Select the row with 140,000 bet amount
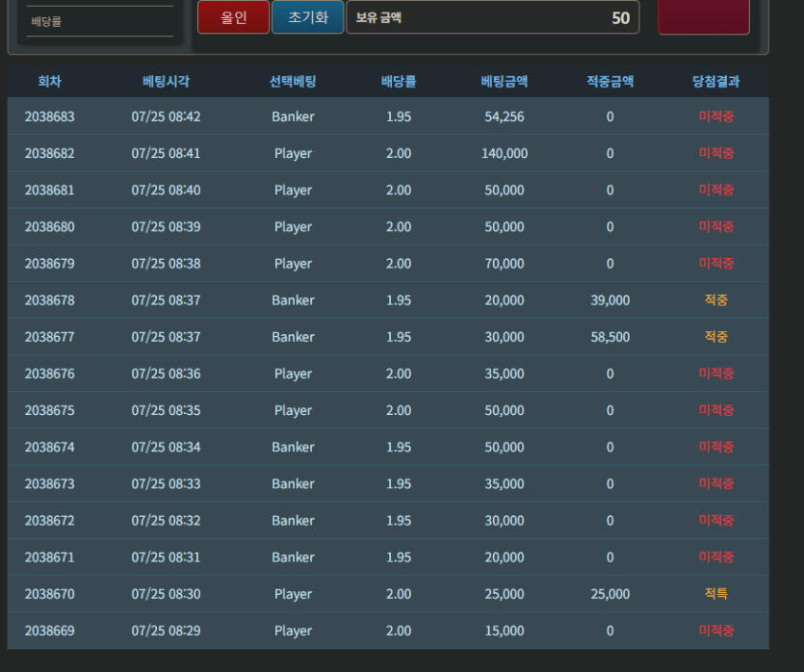The width and height of the screenshot is (804, 672). pos(388,153)
